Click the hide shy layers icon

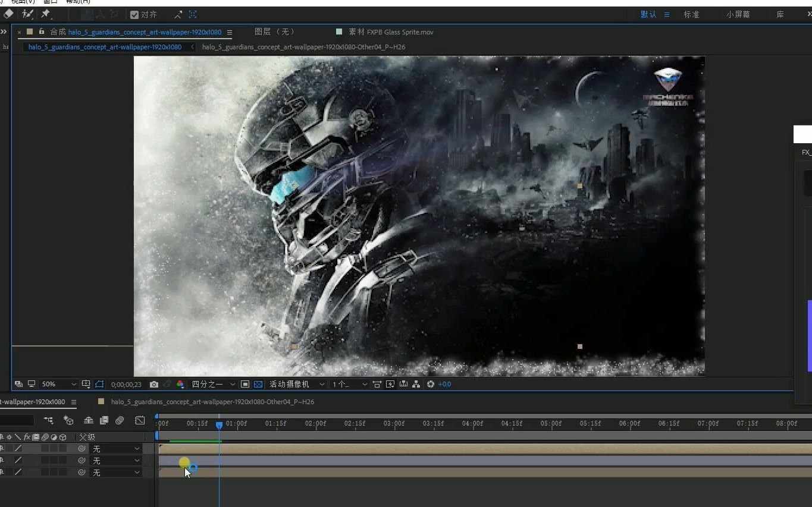89,420
